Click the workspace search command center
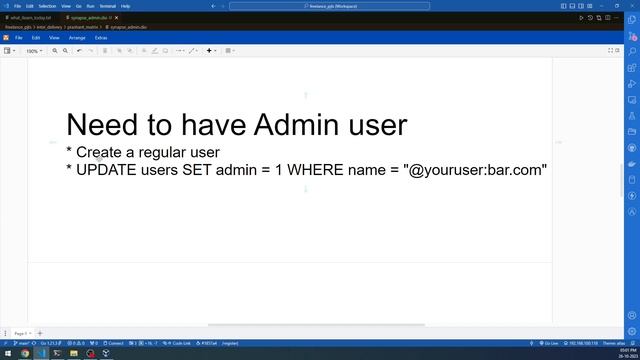 329,6
